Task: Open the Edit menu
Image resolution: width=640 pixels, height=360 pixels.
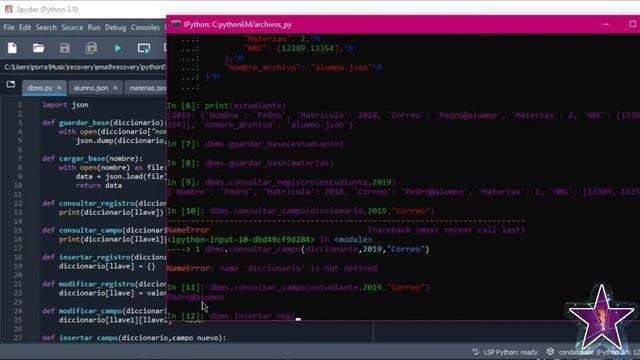Action: (25, 27)
